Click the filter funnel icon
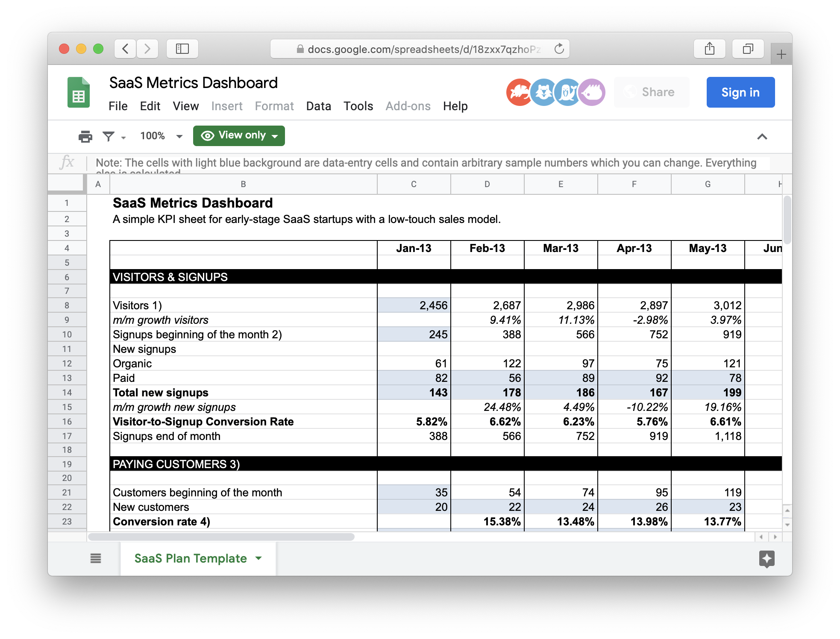The width and height of the screenshot is (840, 639). click(x=109, y=136)
